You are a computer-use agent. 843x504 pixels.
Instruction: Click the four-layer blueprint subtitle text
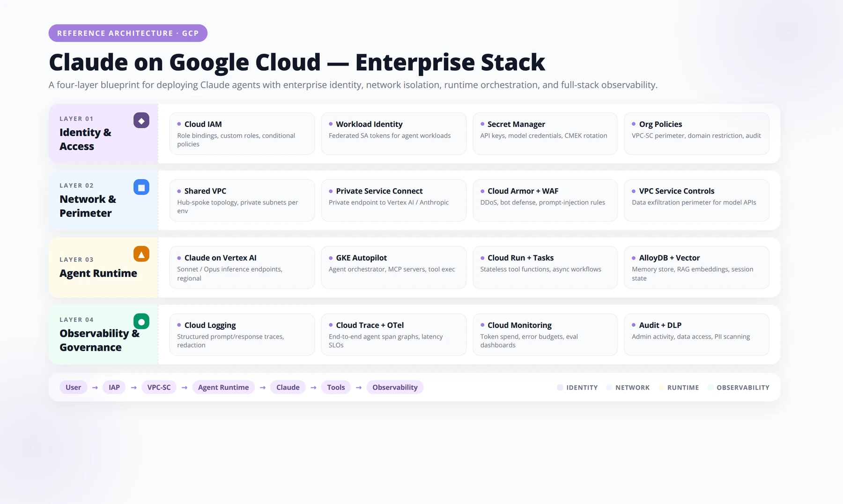click(353, 85)
